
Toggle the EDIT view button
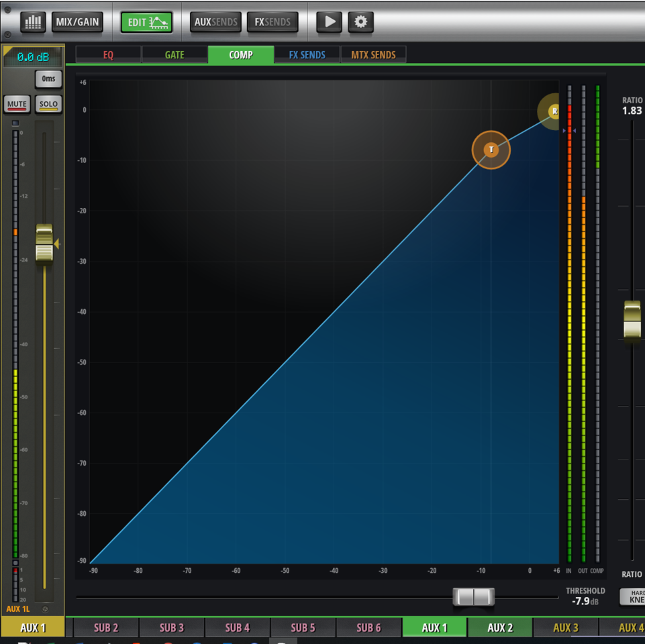pos(146,21)
